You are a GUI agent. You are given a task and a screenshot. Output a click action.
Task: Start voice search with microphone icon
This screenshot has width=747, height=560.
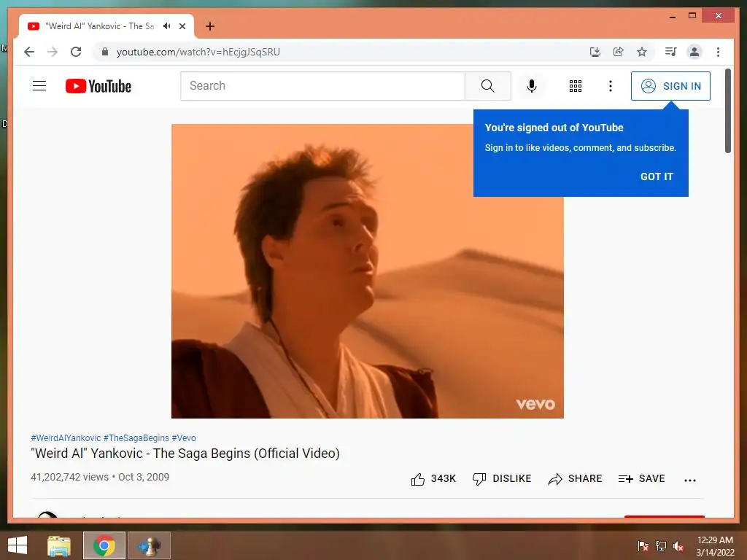coord(532,86)
